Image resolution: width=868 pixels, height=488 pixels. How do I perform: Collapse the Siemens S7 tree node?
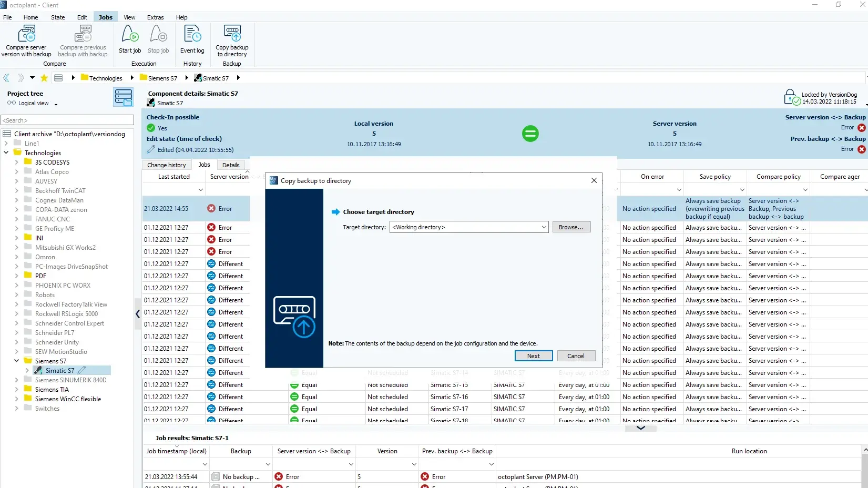[x=16, y=361]
